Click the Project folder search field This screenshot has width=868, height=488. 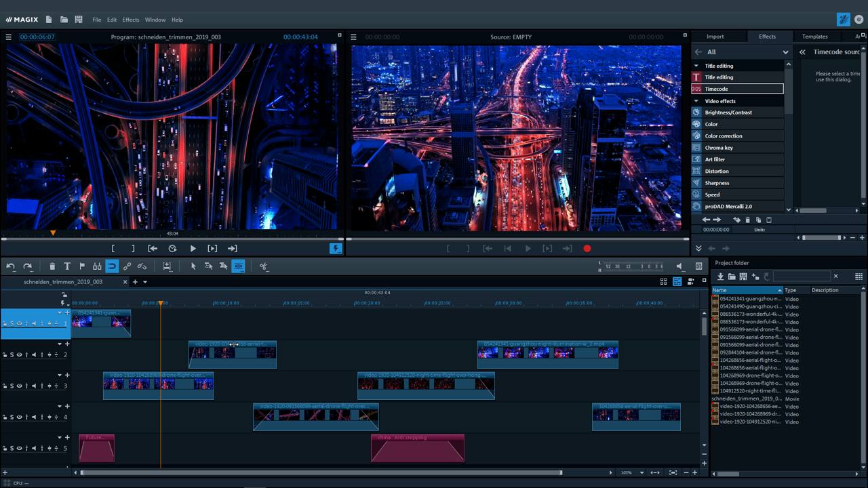(801, 277)
